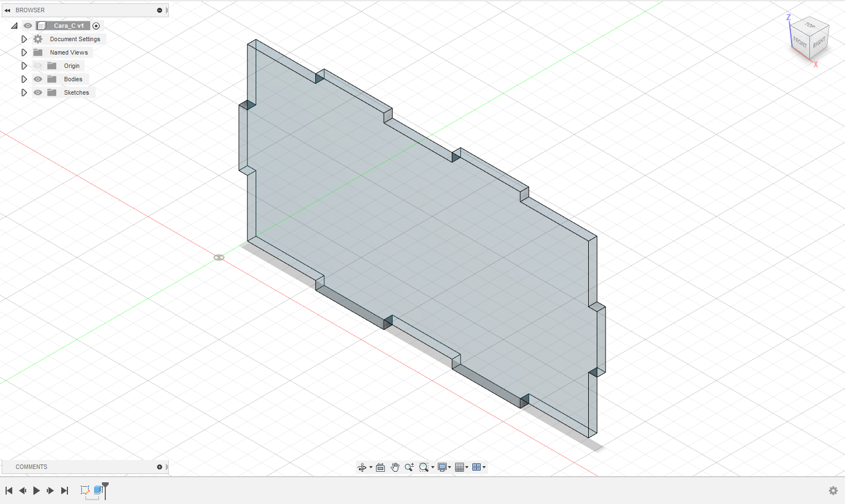The height and width of the screenshot is (504, 845).
Task: Play the design timeline
Action: tap(37, 491)
